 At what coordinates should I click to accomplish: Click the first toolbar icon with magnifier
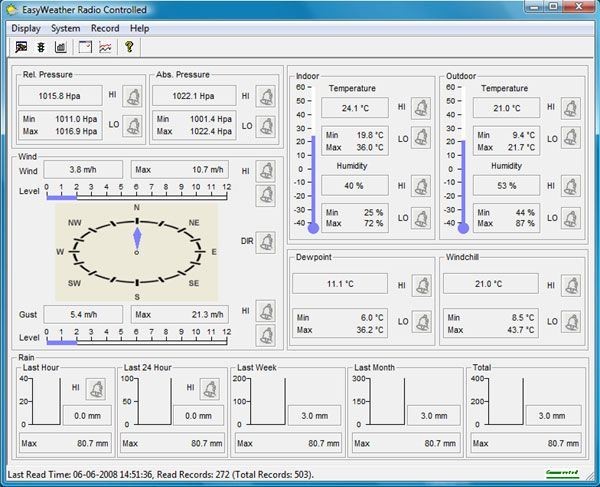21,47
